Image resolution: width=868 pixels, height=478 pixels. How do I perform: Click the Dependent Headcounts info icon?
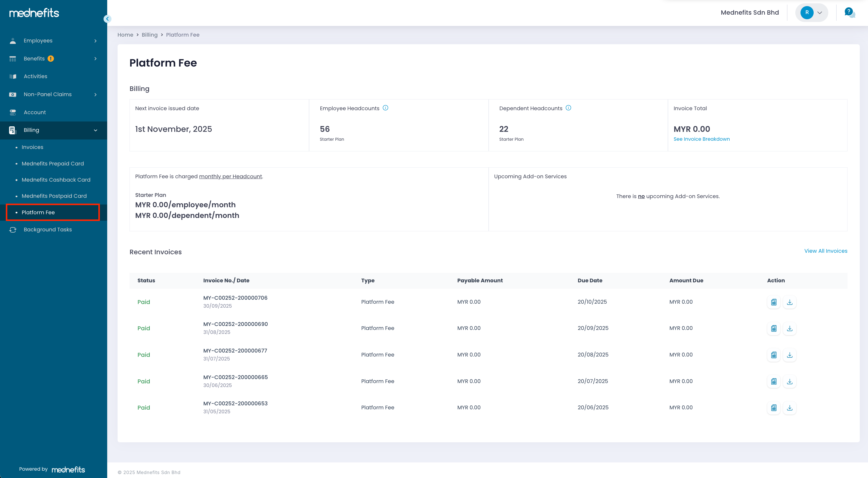pyautogui.click(x=568, y=108)
